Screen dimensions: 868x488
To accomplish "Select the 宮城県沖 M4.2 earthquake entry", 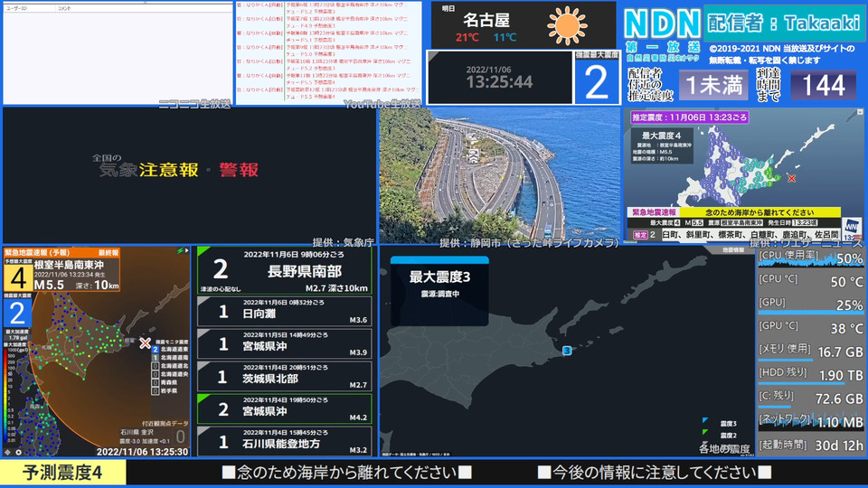I will point(285,409).
